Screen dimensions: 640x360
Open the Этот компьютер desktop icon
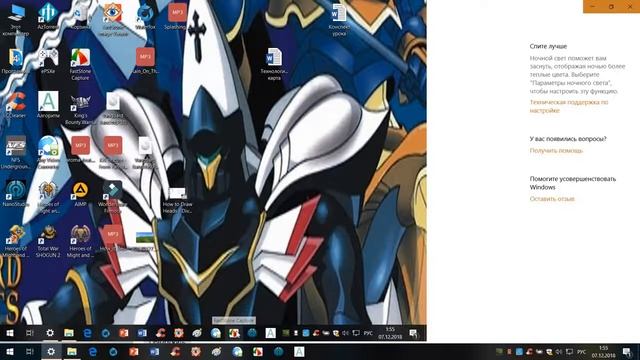pyautogui.click(x=16, y=18)
